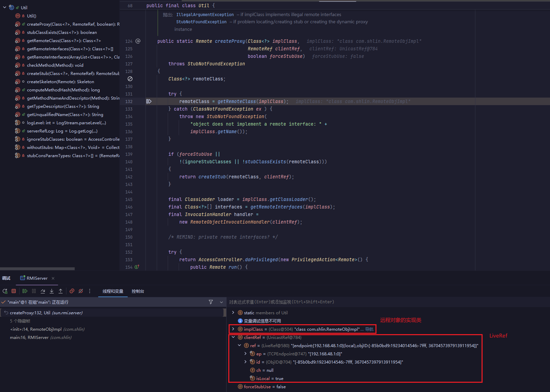Expand the ep TCPEndpoint node
Screen dimensions: 550x392
(x=245, y=354)
